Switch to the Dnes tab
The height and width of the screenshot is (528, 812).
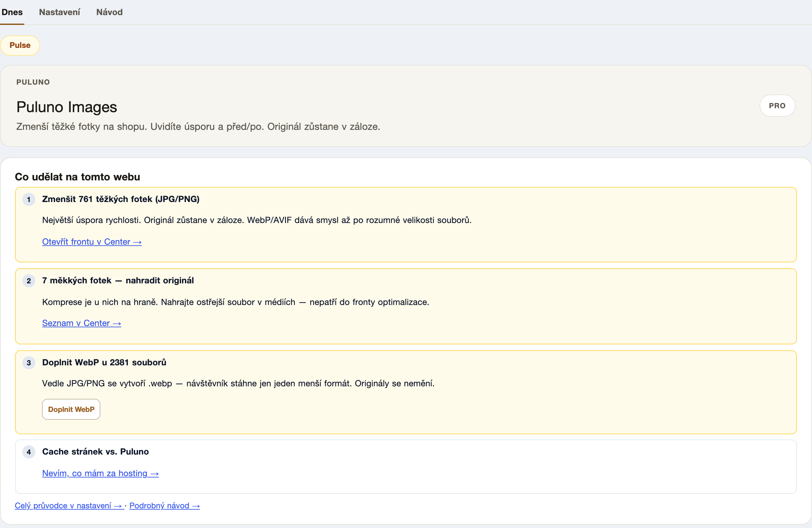point(12,12)
